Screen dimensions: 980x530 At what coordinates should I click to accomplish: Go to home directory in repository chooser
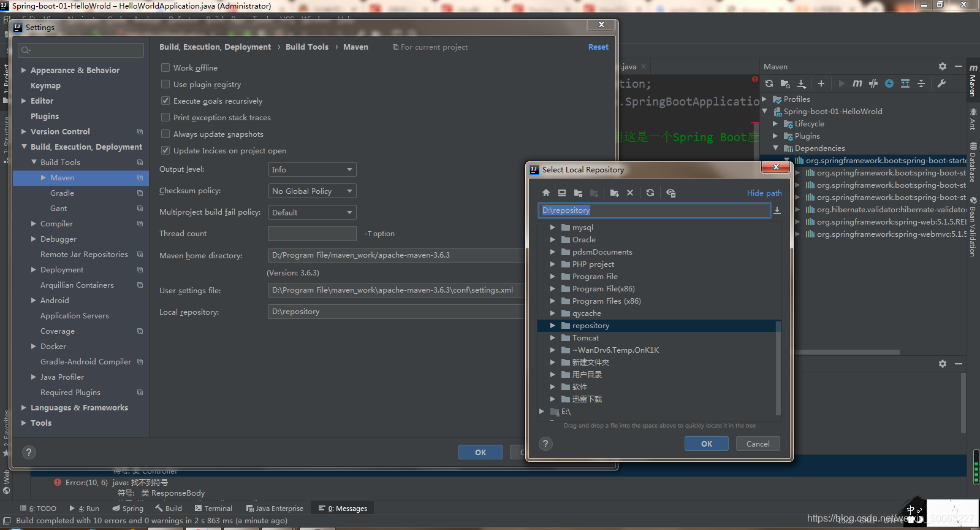546,193
